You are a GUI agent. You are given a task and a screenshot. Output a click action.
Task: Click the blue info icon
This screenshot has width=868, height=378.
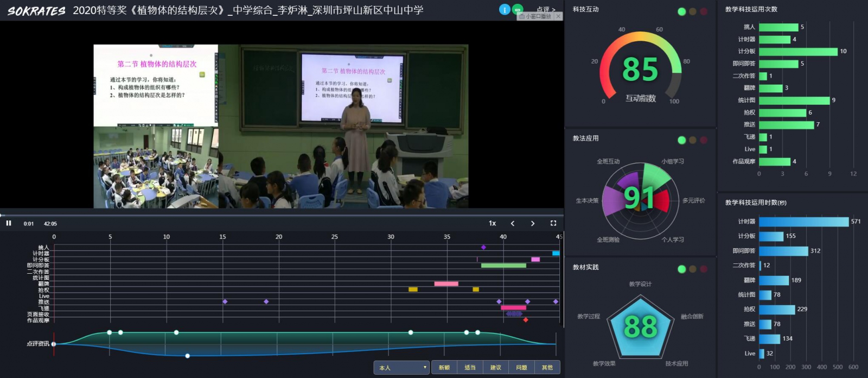click(x=505, y=10)
